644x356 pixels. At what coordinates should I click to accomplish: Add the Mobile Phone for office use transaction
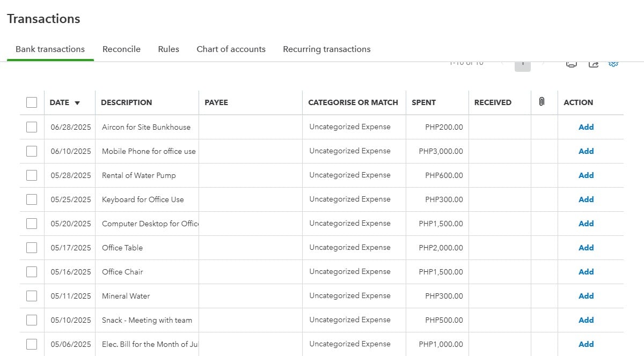pyautogui.click(x=586, y=151)
